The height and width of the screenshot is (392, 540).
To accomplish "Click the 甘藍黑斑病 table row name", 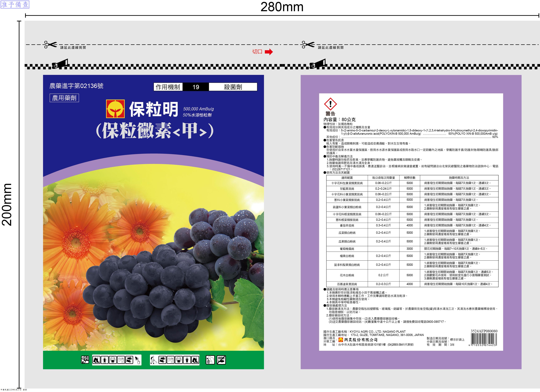I will coord(347,189).
